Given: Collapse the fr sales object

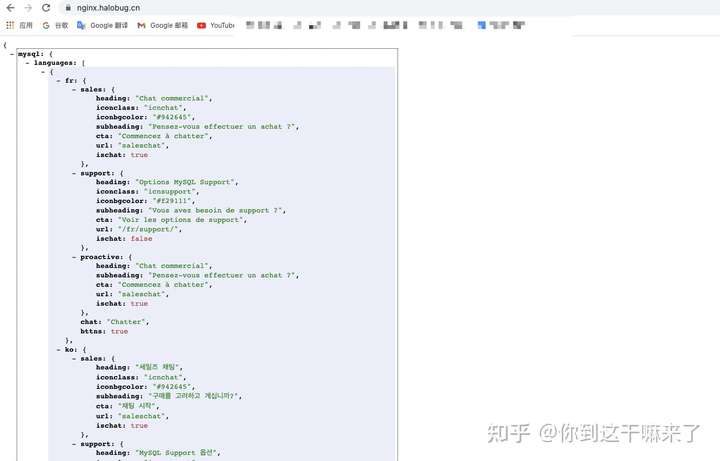Looking at the screenshot, I should coord(74,90).
